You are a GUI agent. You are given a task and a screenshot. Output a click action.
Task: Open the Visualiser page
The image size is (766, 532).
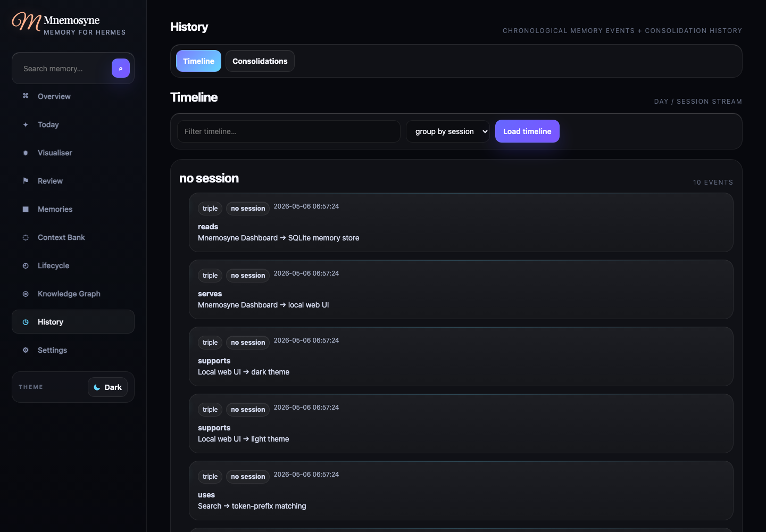point(73,153)
